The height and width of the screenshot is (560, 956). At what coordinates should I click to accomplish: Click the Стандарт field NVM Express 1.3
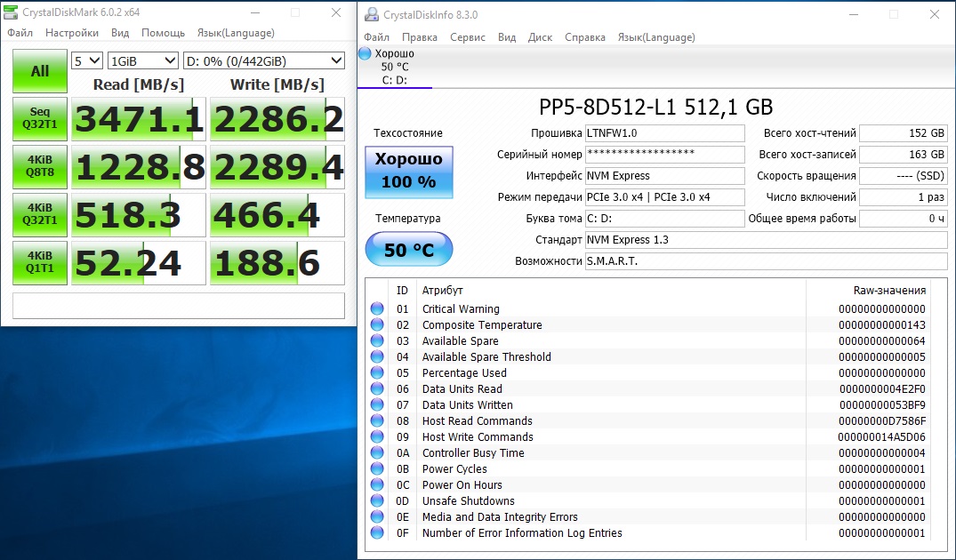tap(766, 239)
